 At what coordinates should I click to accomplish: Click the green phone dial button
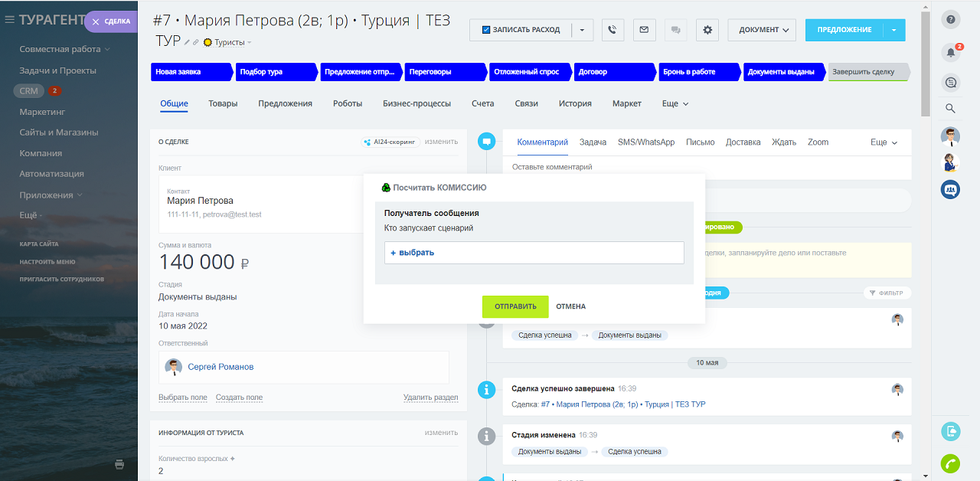pyautogui.click(x=951, y=463)
